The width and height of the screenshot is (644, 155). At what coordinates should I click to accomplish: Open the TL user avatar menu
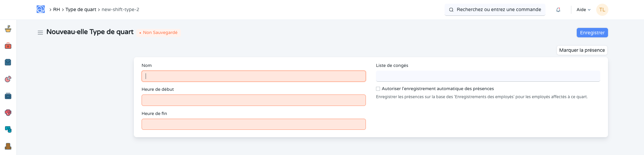602,10
